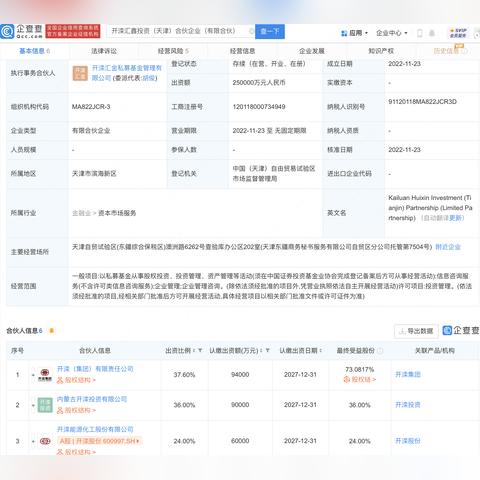Click the 91120118MA822JCR3D taxpayer ID
The image size is (480, 480).
pyautogui.click(x=422, y=102)
